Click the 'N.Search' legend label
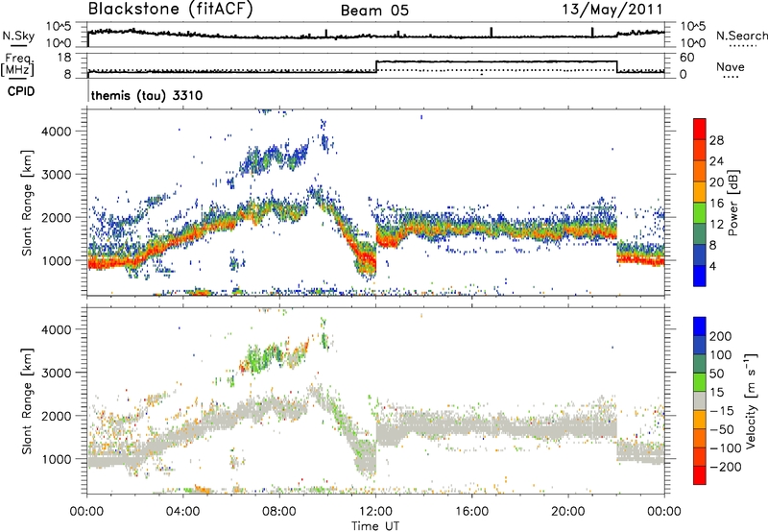The image size is (768, 532). (741, 36)
